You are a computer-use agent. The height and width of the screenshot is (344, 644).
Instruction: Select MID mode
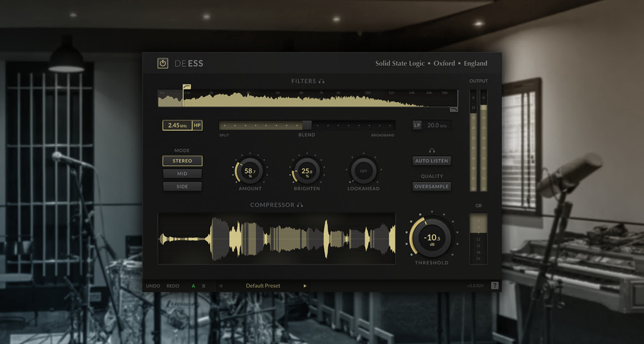(x=182, y=173)
